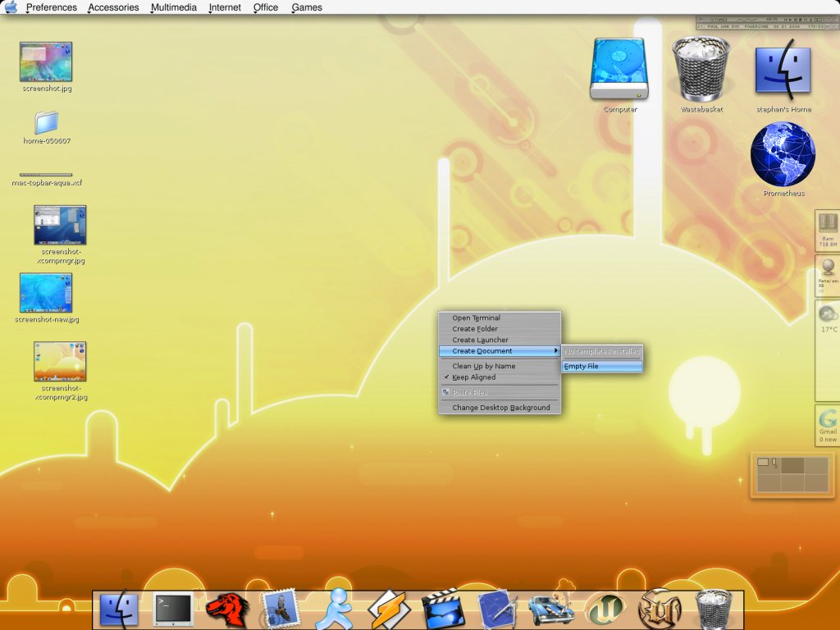Viewport: 840px width, 630px height.
Task: Click the network Rate applet
Action: pyautogui.click(x=828, y=276)
